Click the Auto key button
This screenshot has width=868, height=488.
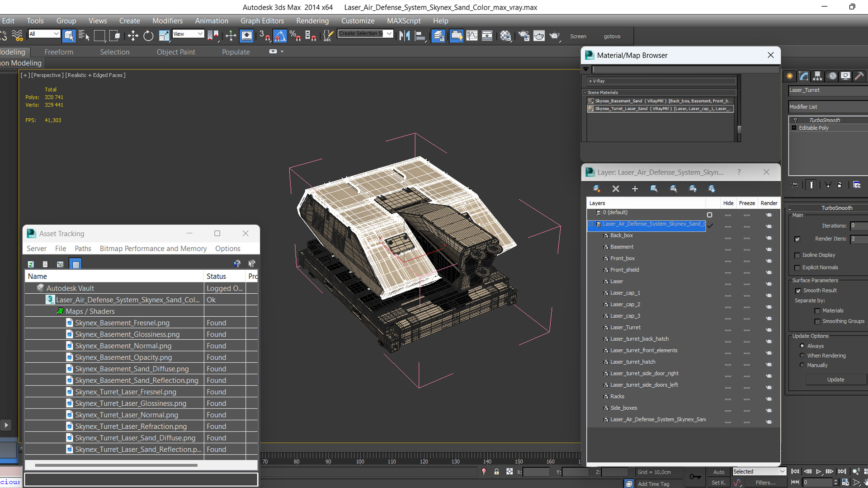coord(718,472)
